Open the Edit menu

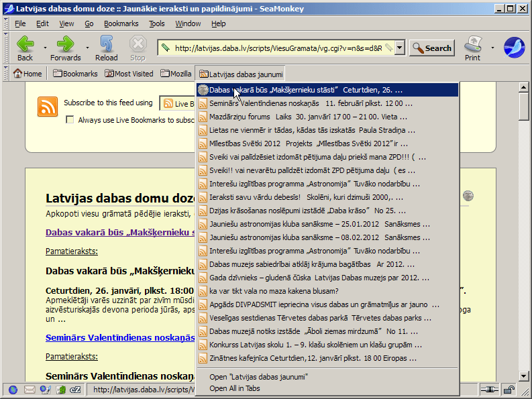(x=42, y=23)
